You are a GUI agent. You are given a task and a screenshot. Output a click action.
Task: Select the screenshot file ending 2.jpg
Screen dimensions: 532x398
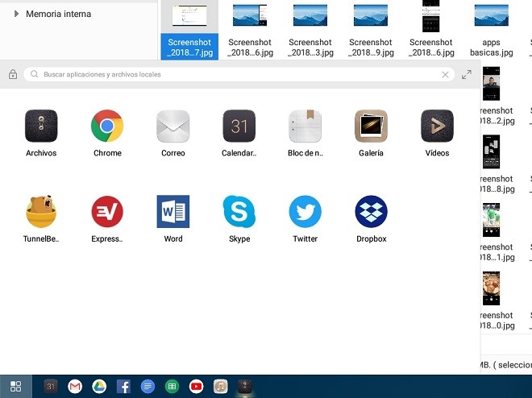(x=497, y=96)
